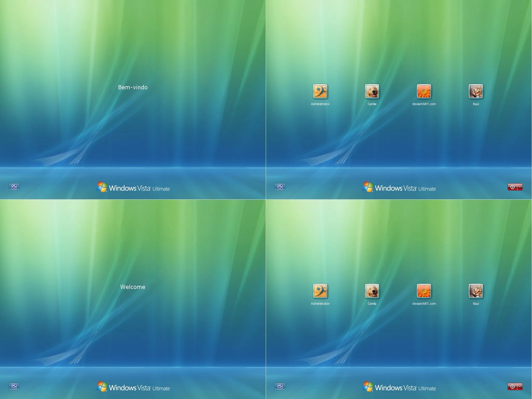This screenshot has height=399, width=532.
Task: Expand shutdown options on bottom login screen
Action: point(520,386)
